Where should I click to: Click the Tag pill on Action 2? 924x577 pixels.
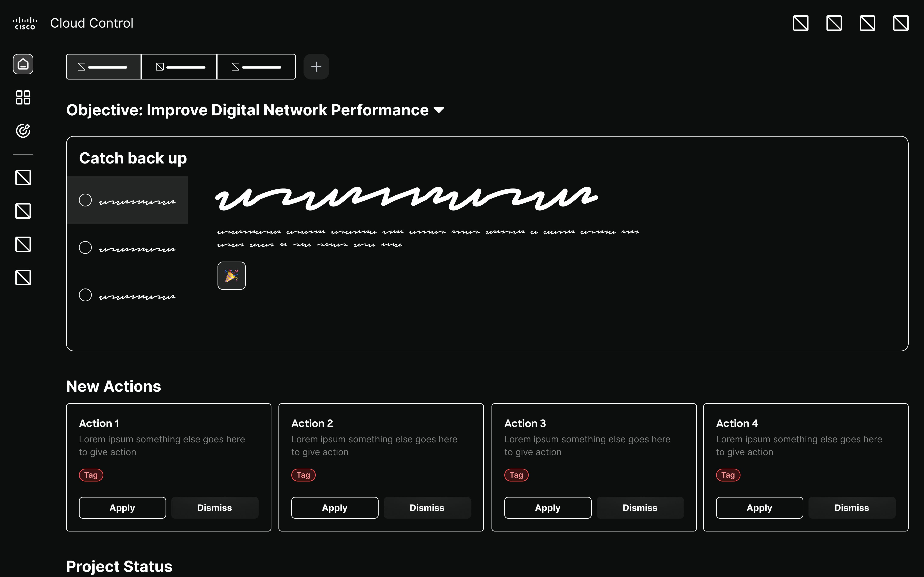pyautogui.click(x=303, y=475)
